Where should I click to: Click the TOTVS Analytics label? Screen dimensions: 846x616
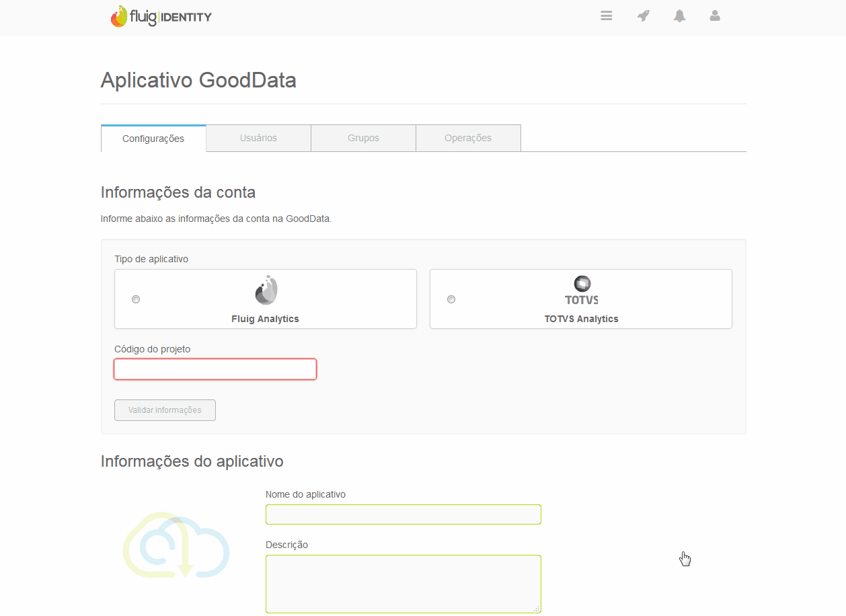point(582,319)
